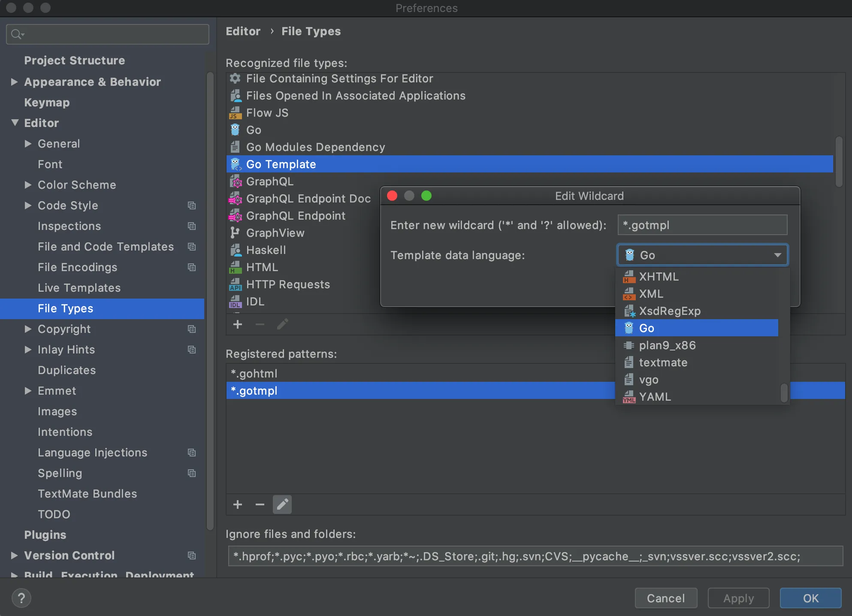Collapse the Editor tree section

[x=15, y=123]
